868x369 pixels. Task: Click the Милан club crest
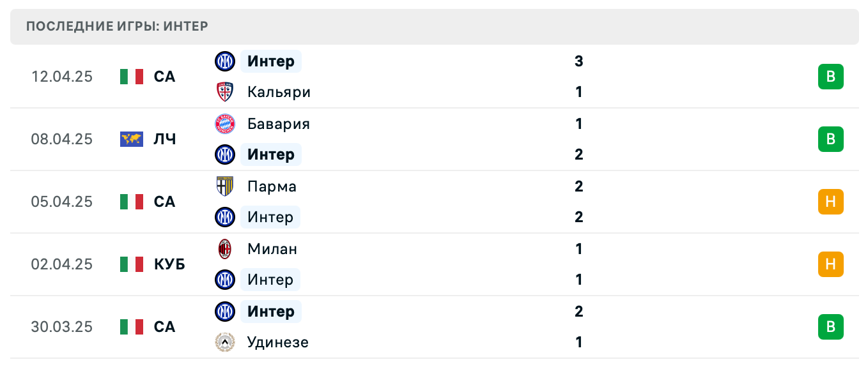coord(224,249)
